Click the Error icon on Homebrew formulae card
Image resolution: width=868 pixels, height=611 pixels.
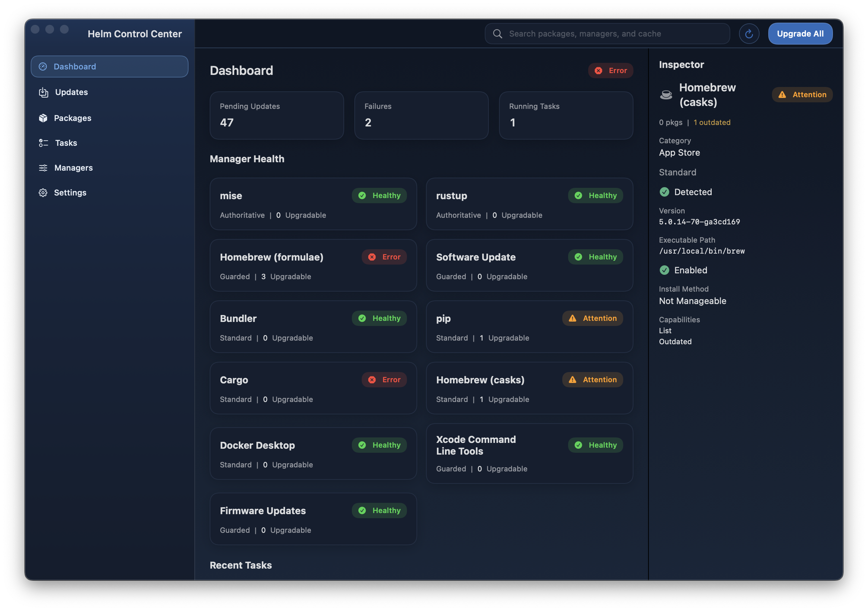tap(373, 257)
